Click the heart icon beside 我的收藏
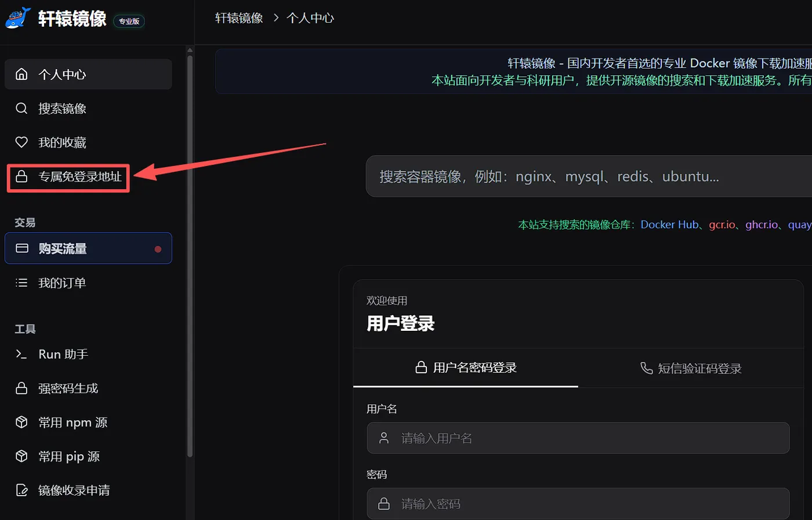The image size is (812, 520). coord(21,142)
